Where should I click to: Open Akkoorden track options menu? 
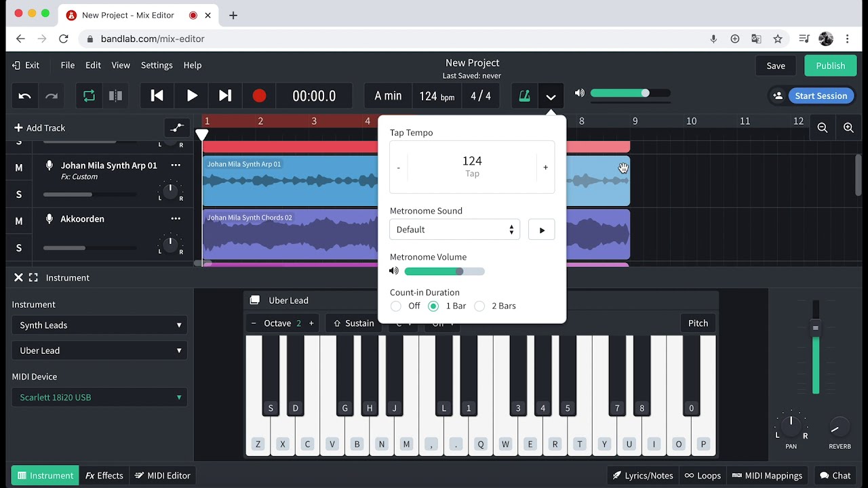pyautogui.click(x=176, y=218)
